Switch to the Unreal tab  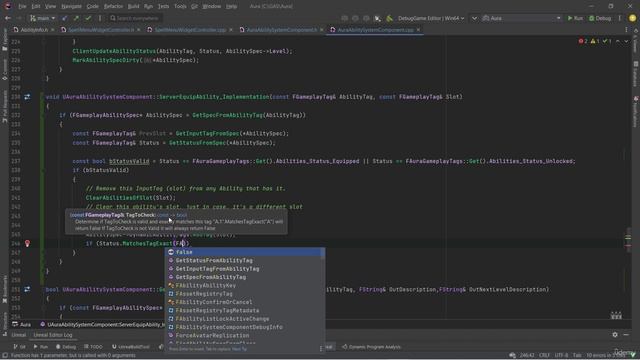click(x=18, y=335)
